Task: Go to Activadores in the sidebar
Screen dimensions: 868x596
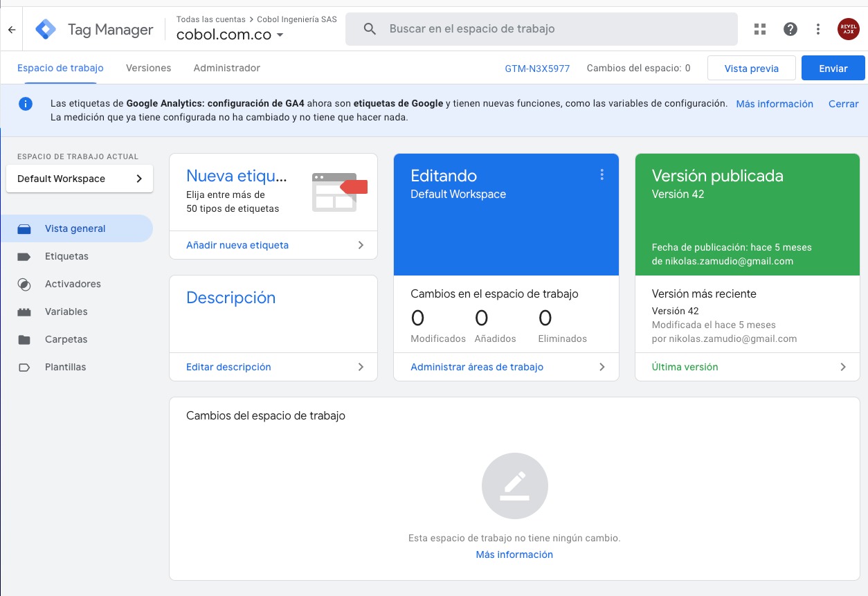Action: (73, 284)
